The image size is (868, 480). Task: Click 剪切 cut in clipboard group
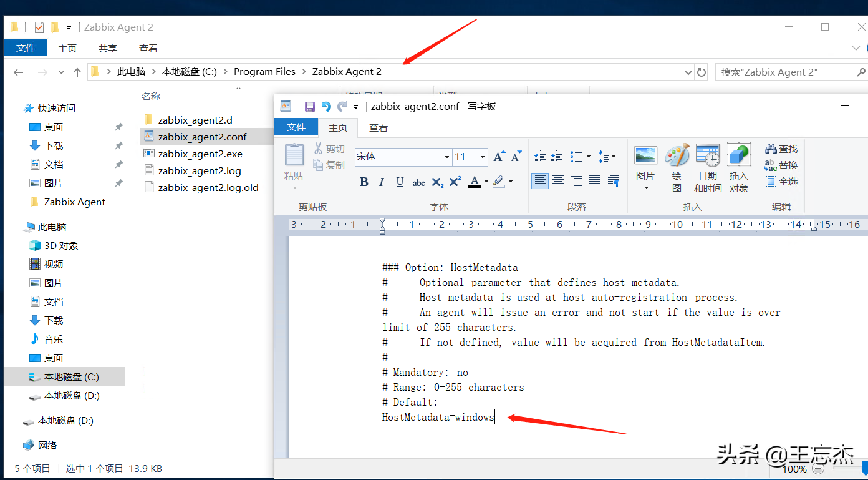(x=329, y=149)
